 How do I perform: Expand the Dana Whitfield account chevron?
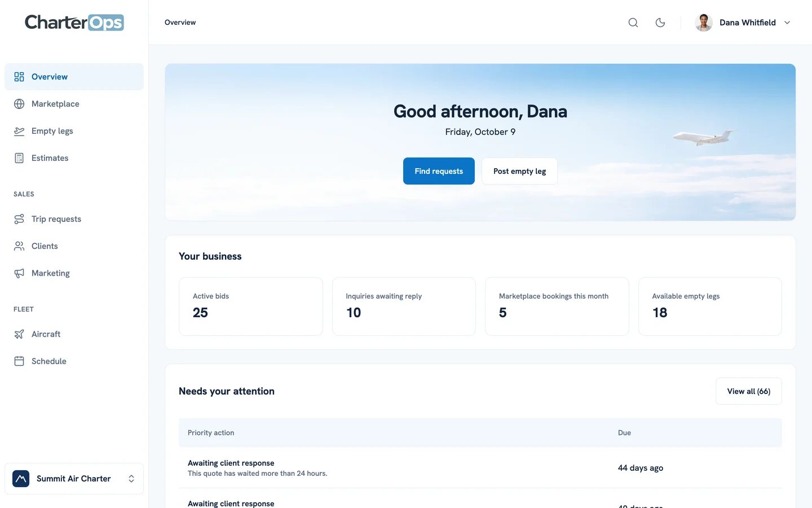[x=787, y=23]
